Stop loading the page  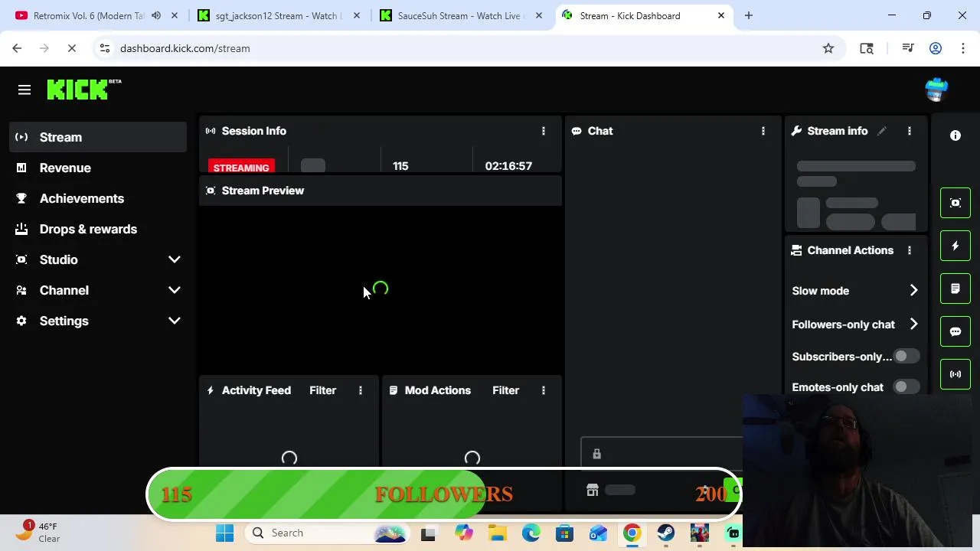tap(71, 48)
